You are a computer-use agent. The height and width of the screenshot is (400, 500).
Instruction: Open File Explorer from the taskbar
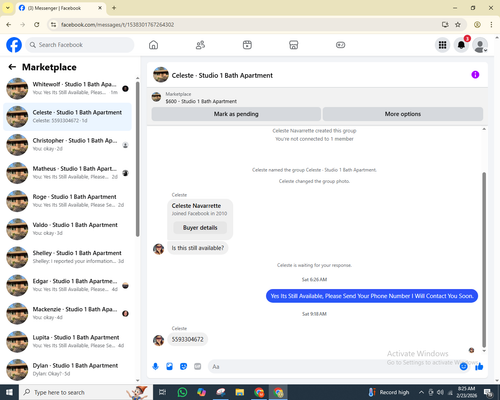(240, 392)
